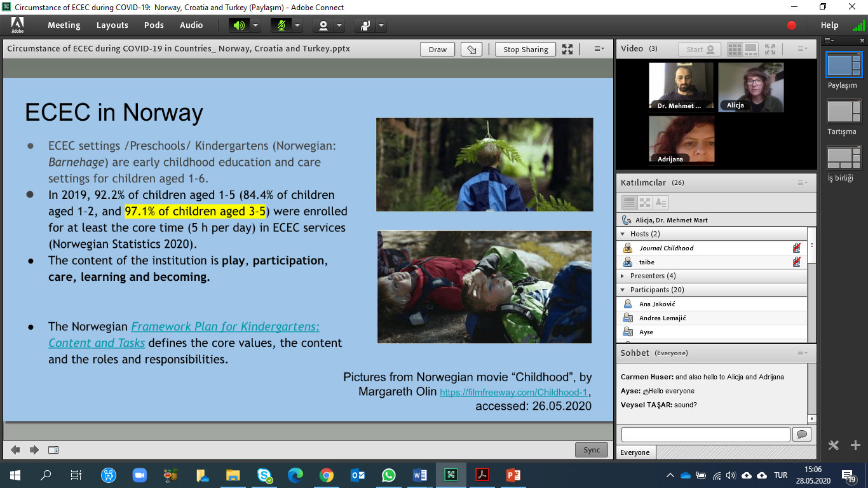Click the Stop Sharing button
This screenshot has width=868, height=488.
(526, 50)
